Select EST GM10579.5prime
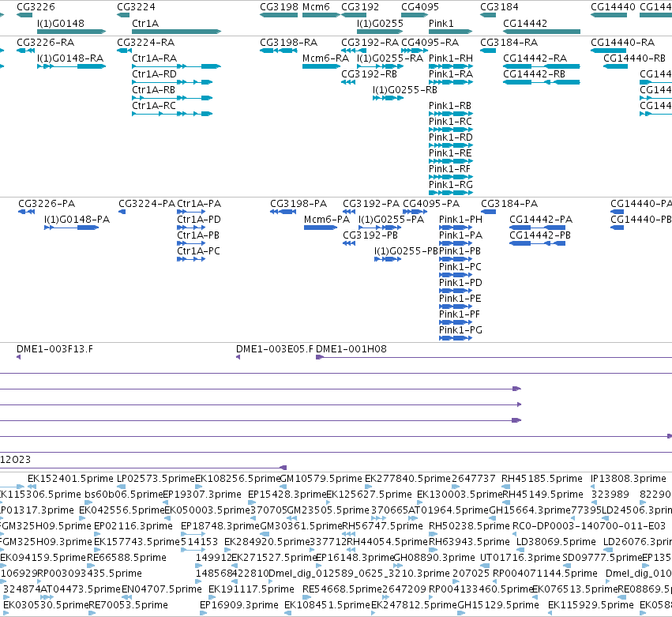The image size is (672, 617). tap(283, 487)
